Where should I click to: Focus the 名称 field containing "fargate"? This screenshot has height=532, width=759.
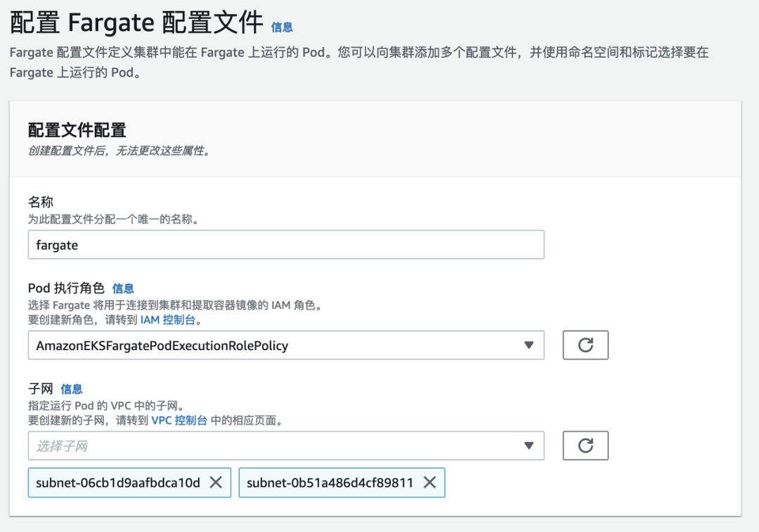286,245
